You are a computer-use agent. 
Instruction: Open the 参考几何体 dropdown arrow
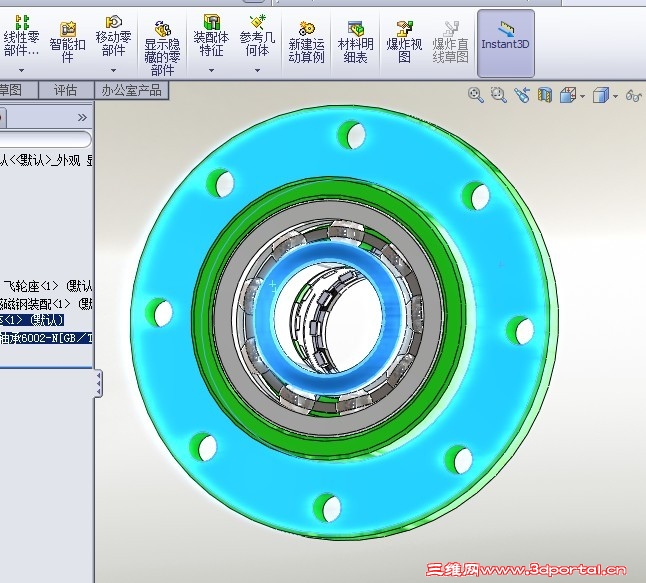coord(257,70)
